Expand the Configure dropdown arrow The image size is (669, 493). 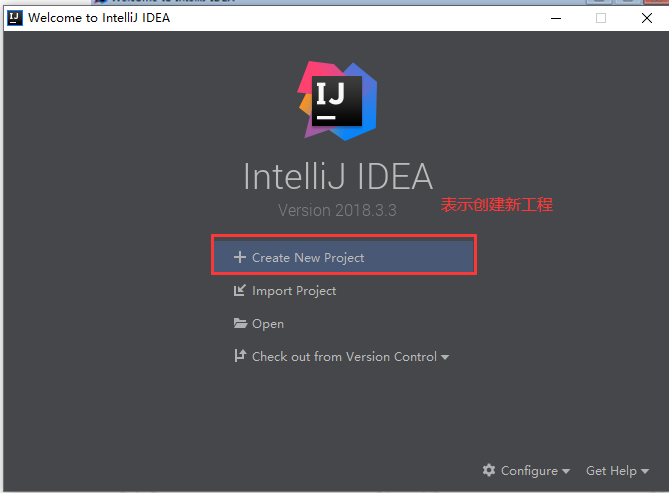[566, 471]
